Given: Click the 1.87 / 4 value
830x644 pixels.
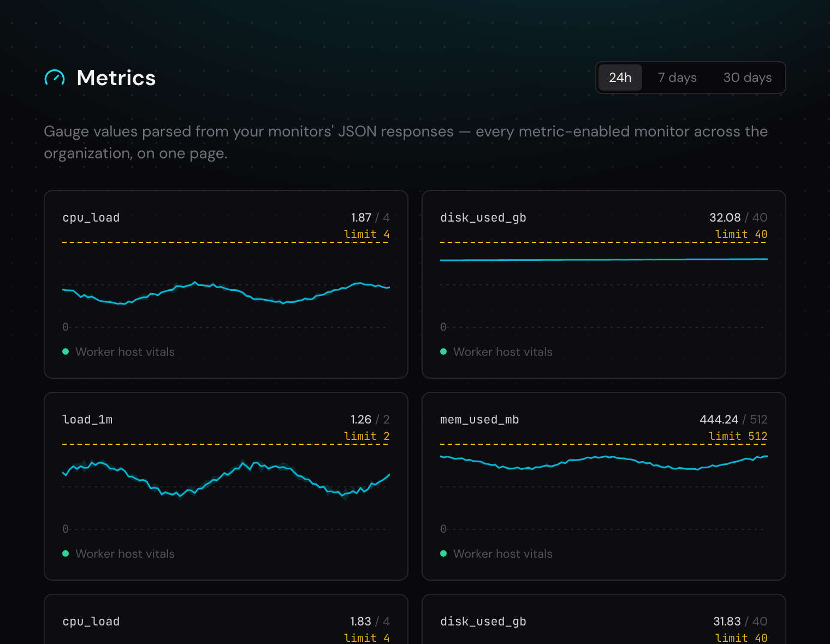Looking at the screenshot, I should [x=370, y=218].
